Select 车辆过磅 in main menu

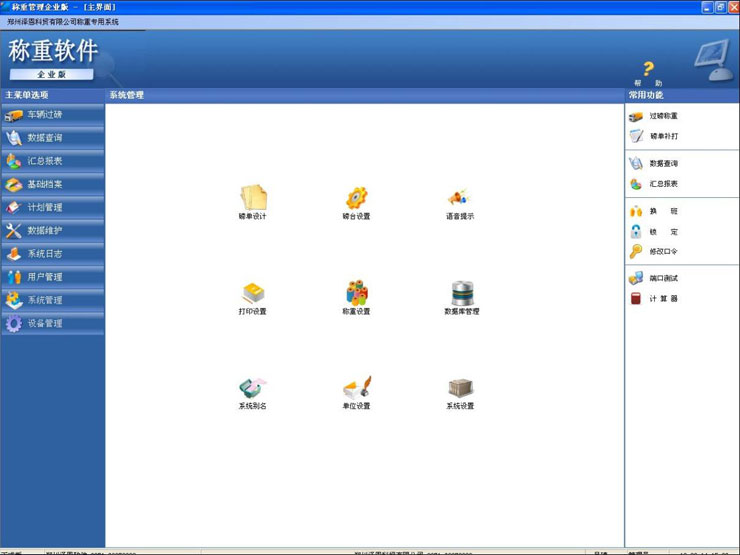(x=52, y=115)
